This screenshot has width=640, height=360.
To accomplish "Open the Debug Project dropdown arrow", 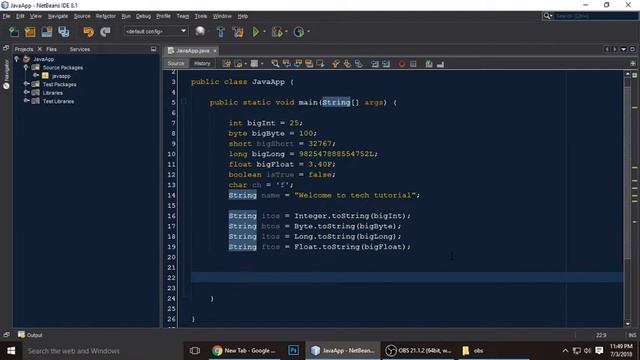I will coord(287,32).
